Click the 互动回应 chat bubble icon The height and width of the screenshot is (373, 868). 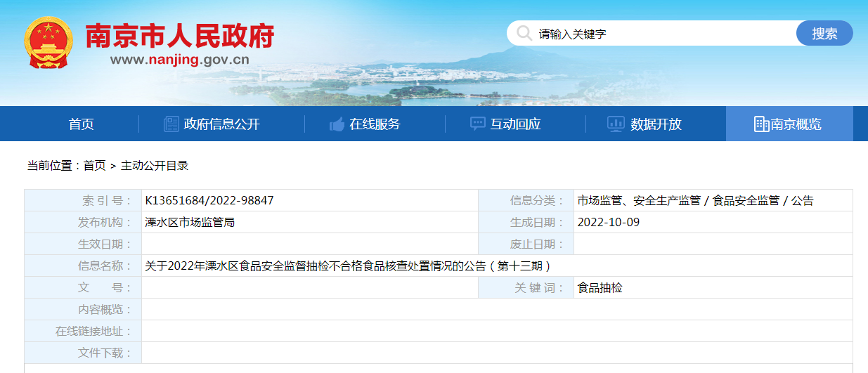pyautogui.click(x=477, y=124)
